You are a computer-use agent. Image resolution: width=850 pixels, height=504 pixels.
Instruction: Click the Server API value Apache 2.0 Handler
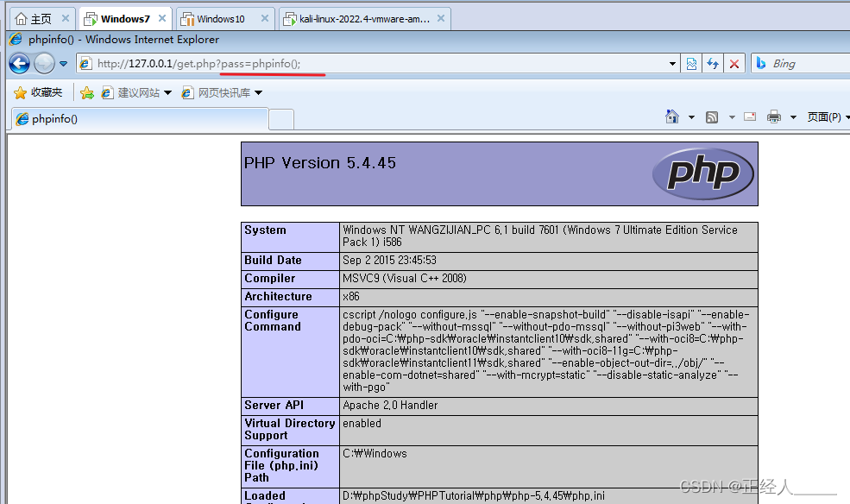tap(390, 405)
